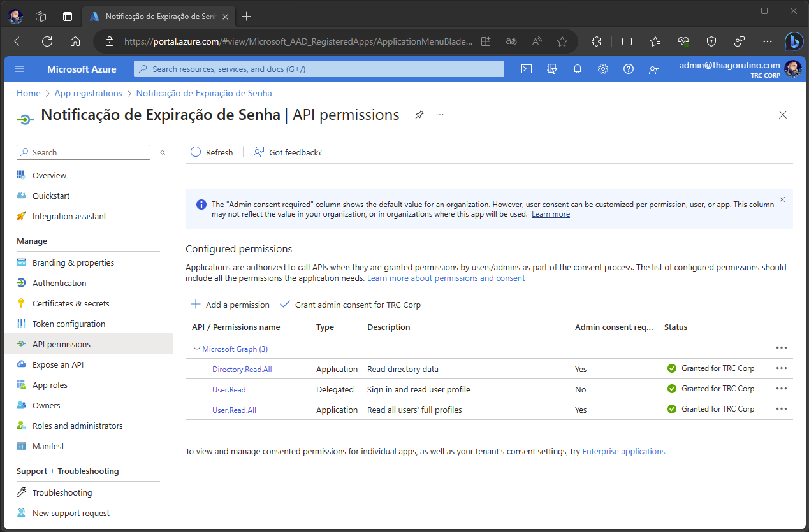Open Cloud Shell from the top bar

527,69
